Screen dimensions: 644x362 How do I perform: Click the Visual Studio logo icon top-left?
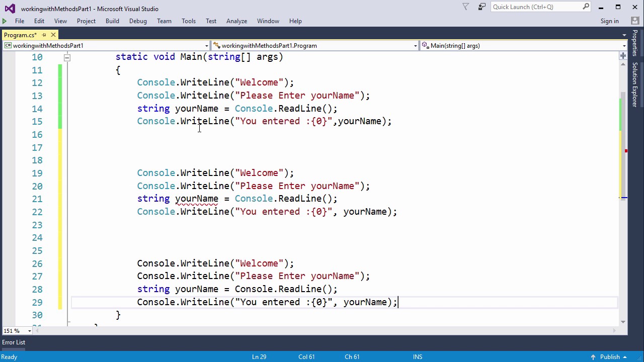click(9, 8)
